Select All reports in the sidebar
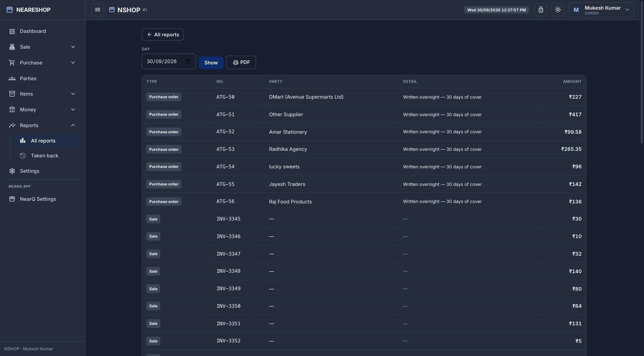Viewport: 644px width, 356px height. pos(48,141)
